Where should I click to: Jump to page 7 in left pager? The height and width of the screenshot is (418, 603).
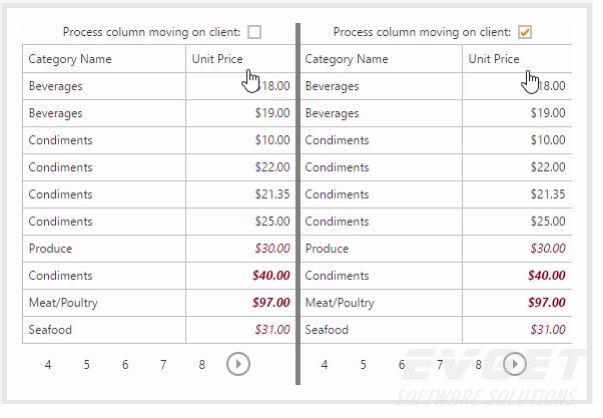(x=163, y=365)
